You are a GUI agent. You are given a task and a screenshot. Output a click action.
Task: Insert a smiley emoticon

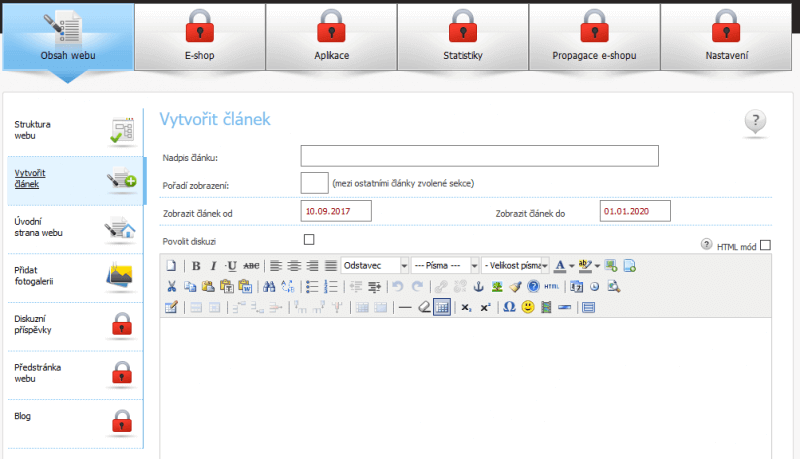pos(528,307)
